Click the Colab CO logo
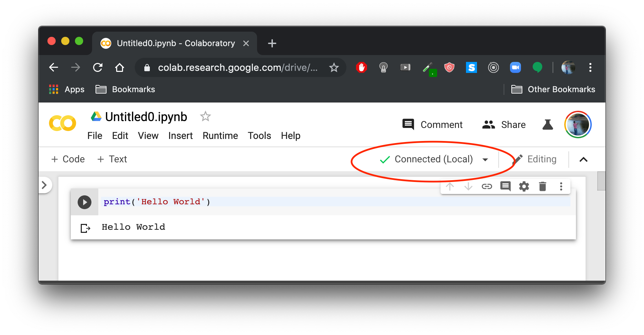The height and width of the screenshot is (335, 644). coord(63,123)
